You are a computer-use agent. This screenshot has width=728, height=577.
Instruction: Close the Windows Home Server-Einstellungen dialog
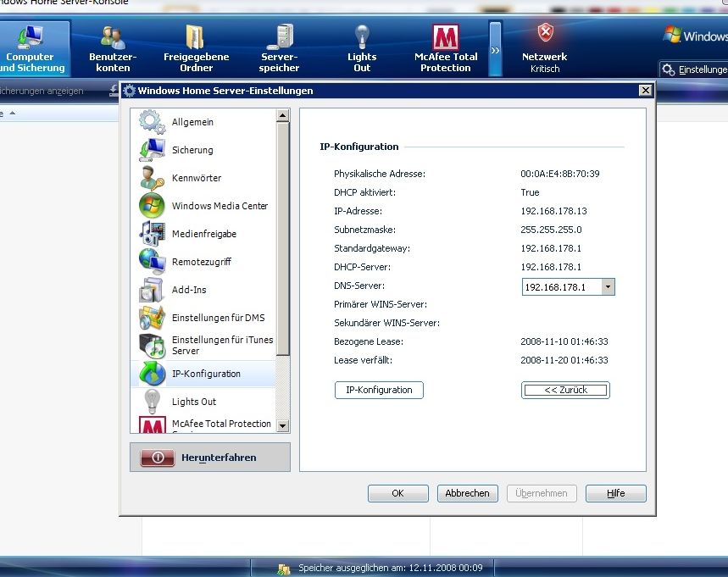pos(645,90)
